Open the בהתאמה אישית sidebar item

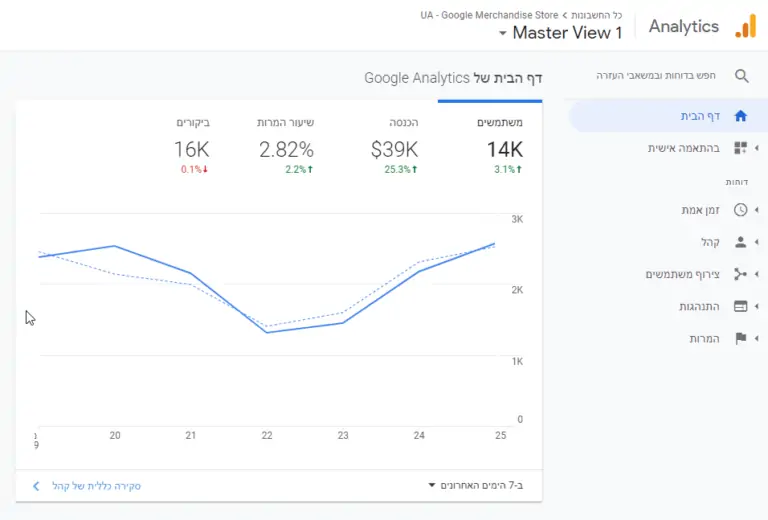[684, 148]
